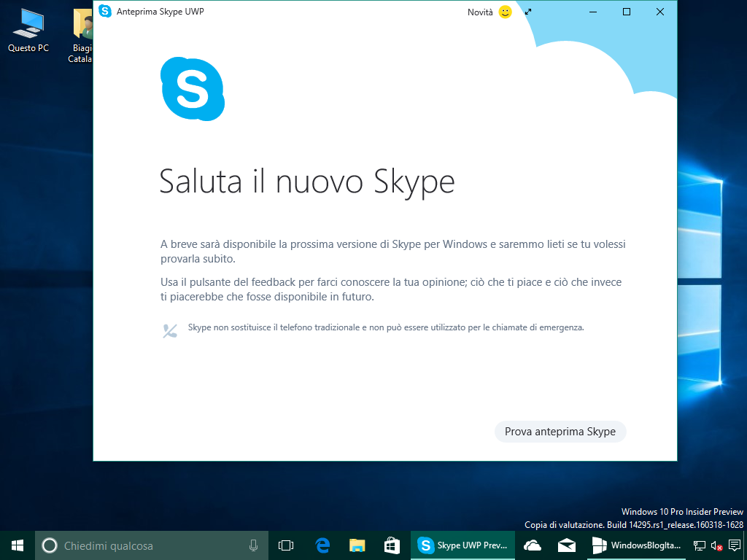Click the Novità label in title bar
The height and width of the screenshot is (560, 747).
pyautogui.click(x=480, y=12)
